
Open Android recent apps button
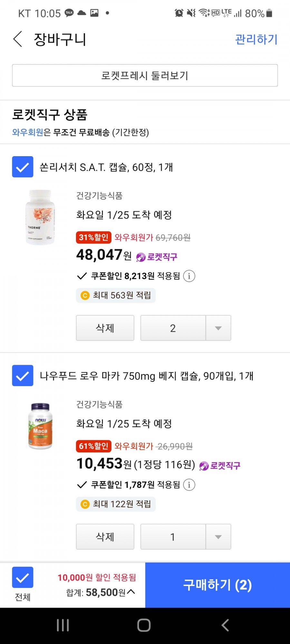[63, 625]
